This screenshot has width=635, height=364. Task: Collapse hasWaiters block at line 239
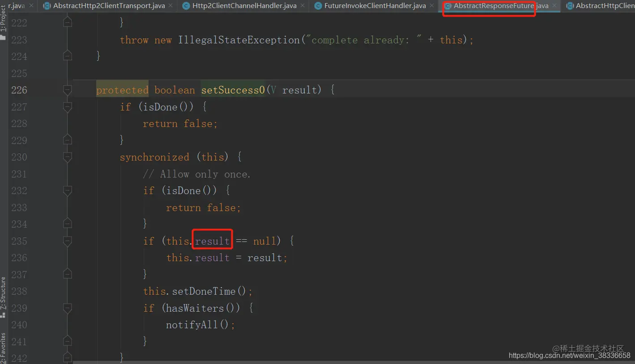68,308
